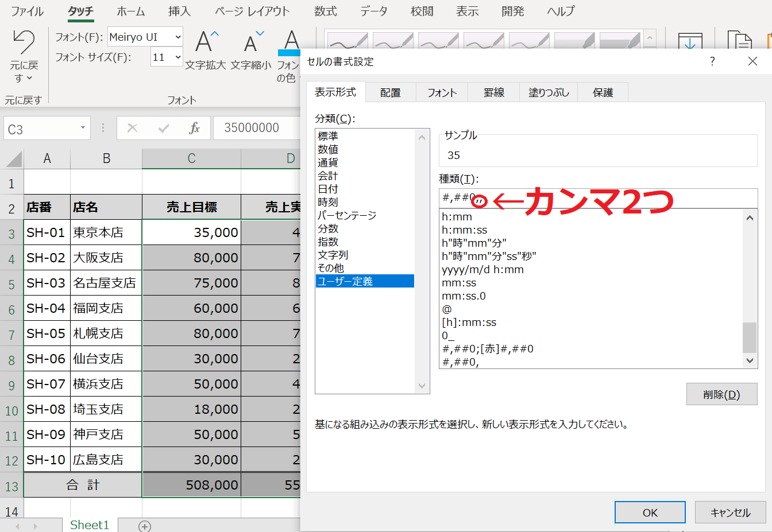
Task: Add a new sheet with plus icon
Action: click(x=145, y=526)
